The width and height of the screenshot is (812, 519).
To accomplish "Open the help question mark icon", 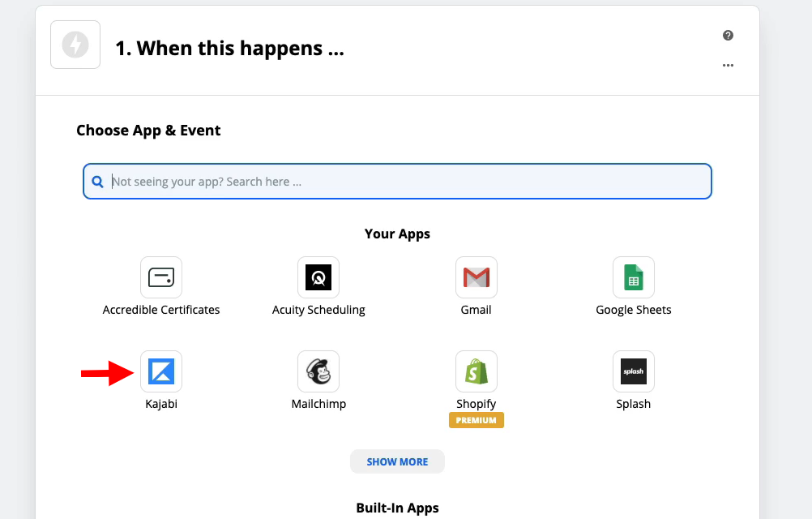I will pos(728,35).
